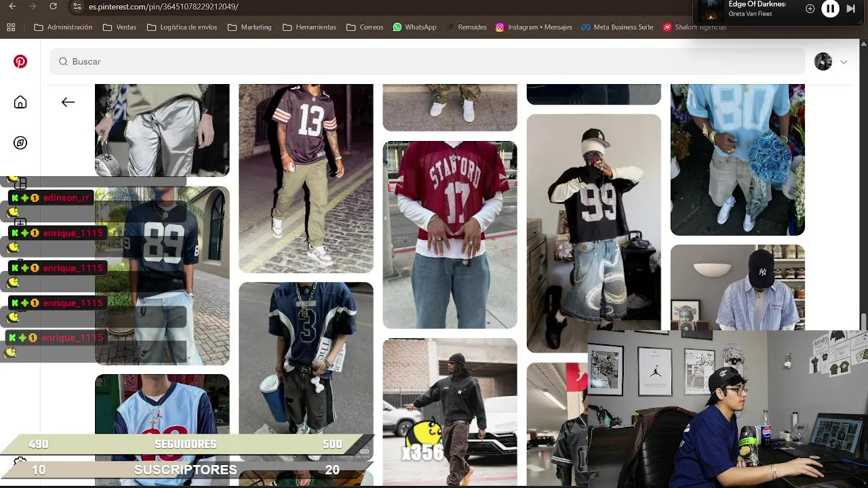Viewport: 868px width, 488px height.
Task: Open the Instagram • Mensajes bookmark
Action: pyautogui.click(x=534, y=27)
